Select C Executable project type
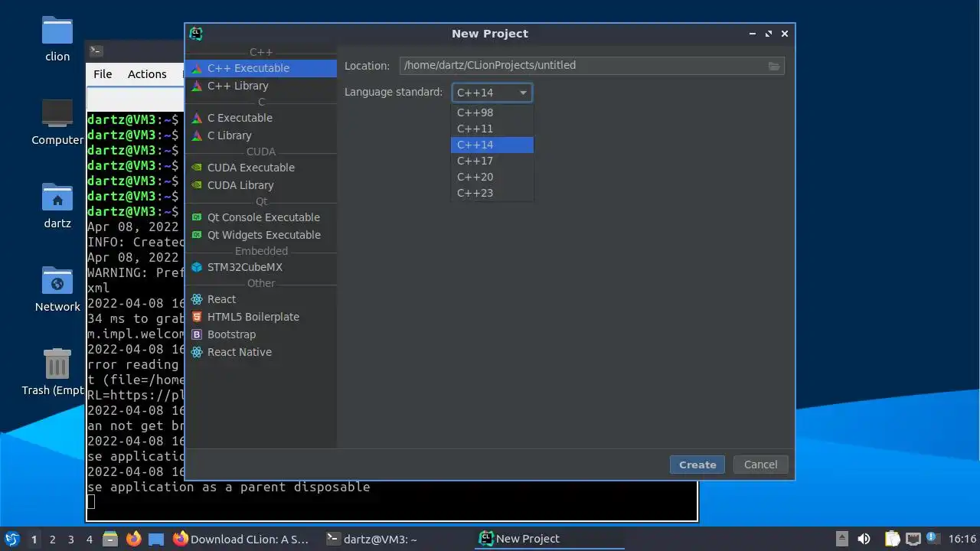Screen dimensions: 980x551 tap(260, 118)
